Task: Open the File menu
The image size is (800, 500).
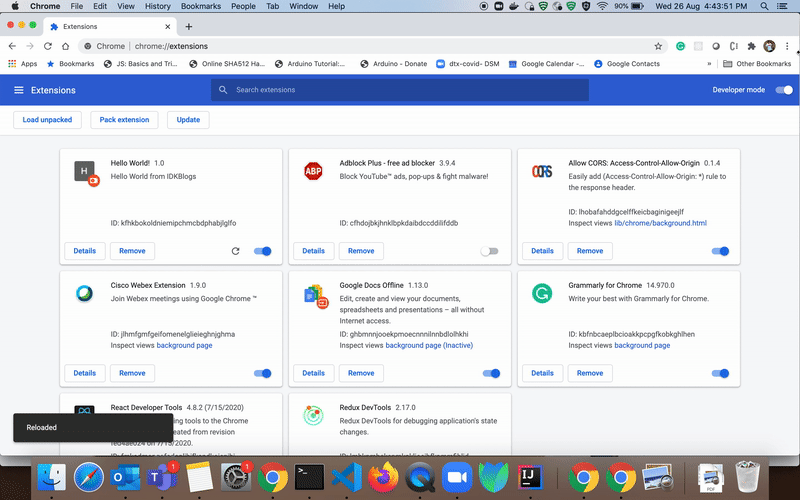Action: pos(77,6)
